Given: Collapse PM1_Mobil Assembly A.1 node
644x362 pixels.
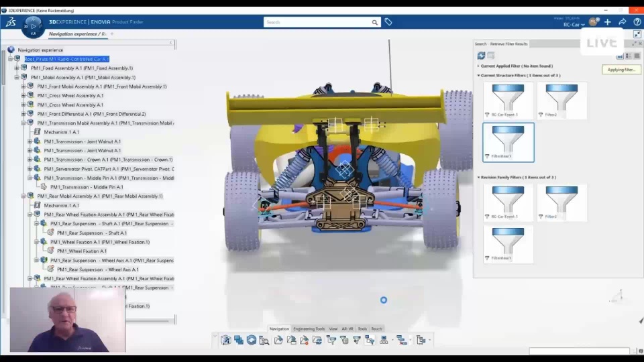Looking at the screenshot, I should 17,77.
